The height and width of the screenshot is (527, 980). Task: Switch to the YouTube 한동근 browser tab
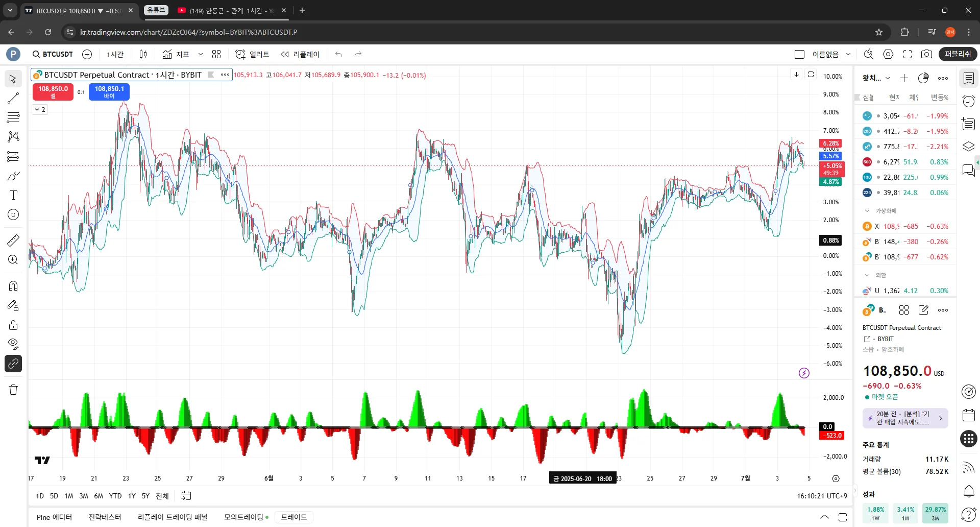coord(232,10)
